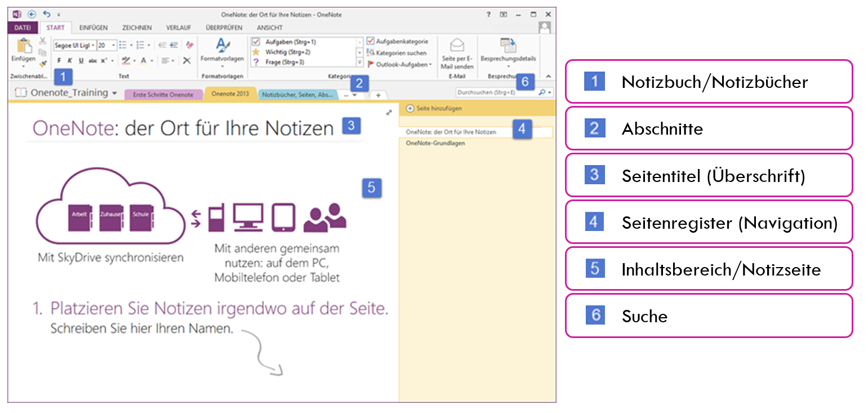The width and height of the screenshot is (868, 413).
Task: Click the numbered list icon
Action: click(x=141, y=45)
